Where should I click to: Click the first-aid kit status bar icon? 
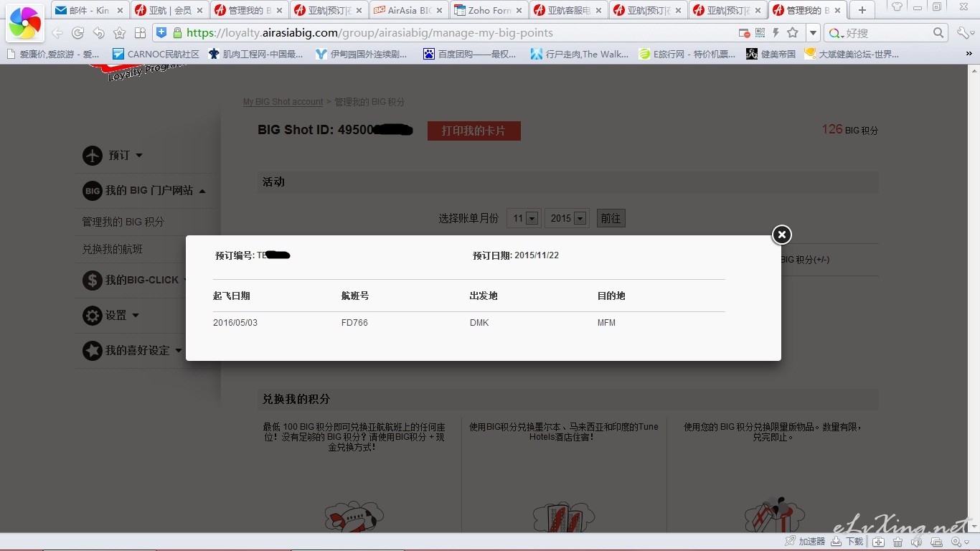tap(879, 542)
